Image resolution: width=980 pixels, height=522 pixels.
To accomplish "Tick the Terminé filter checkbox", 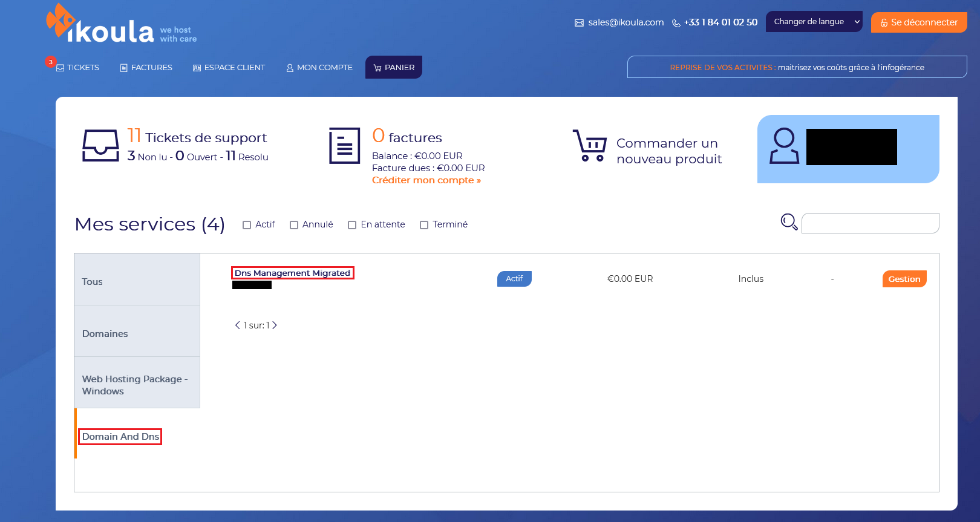I will (424, 225).
